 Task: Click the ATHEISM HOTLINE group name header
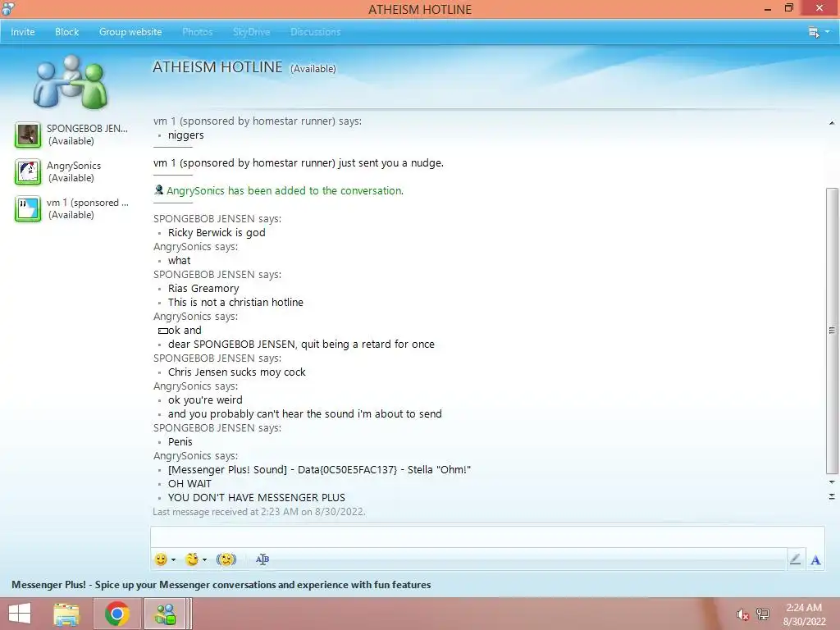click(x=217, y=67)
